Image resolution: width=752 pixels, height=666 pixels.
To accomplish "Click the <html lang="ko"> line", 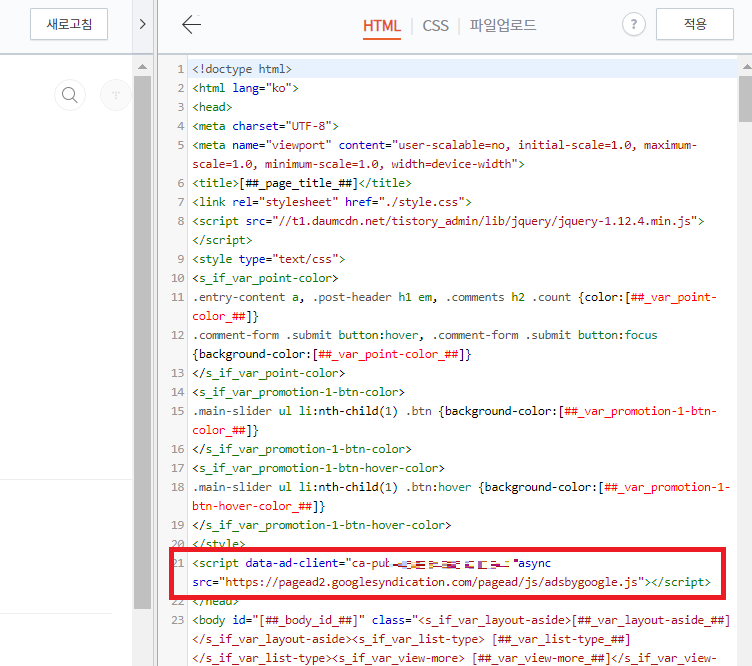I will point(245,88).
